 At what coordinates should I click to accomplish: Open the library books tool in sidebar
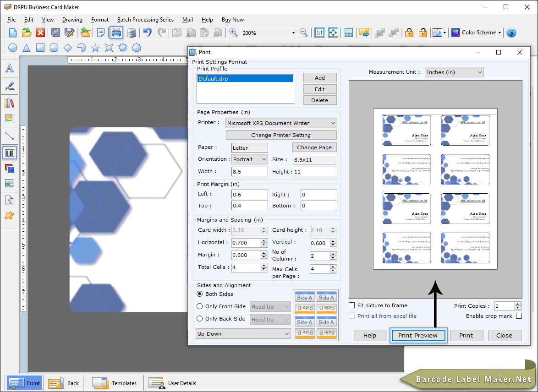10,103
